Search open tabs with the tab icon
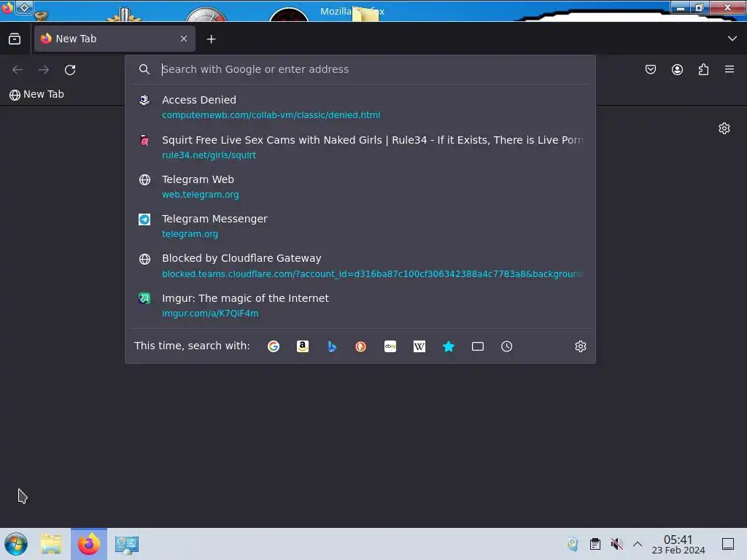 (478, 346)
